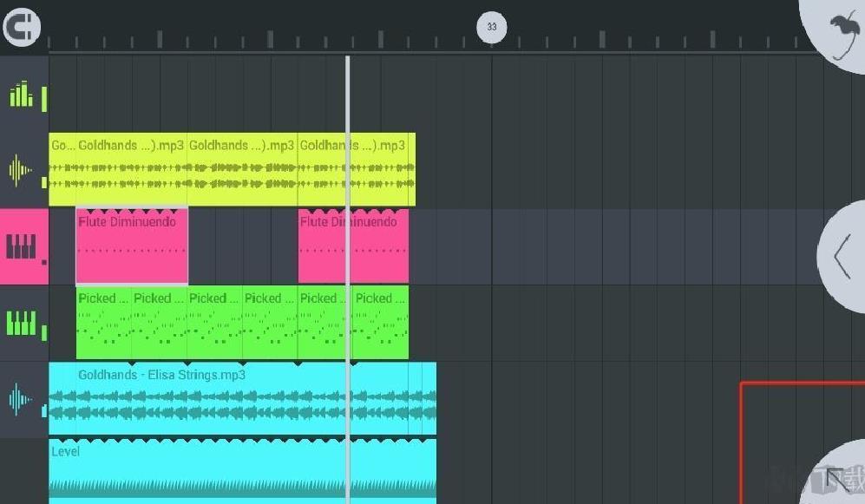Viewport: 865px width, 504px height.
Task: Select the third Picked pattern clip
Action: point(214,322)
